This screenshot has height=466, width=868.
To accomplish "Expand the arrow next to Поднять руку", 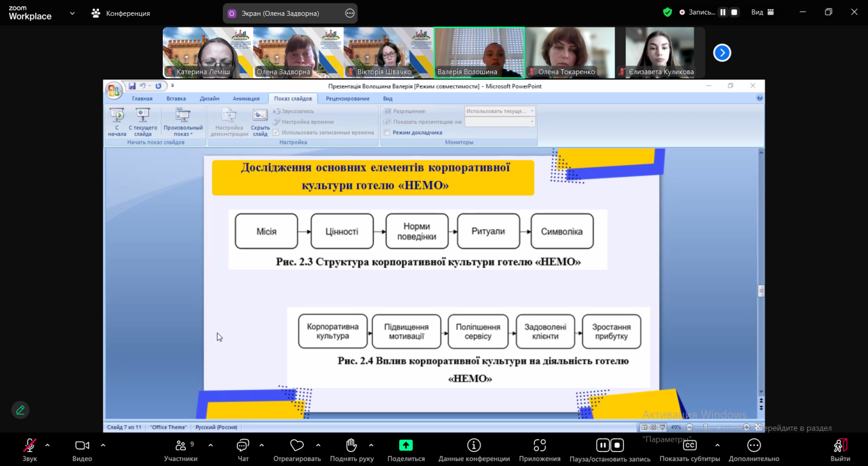I will [371, 445].
